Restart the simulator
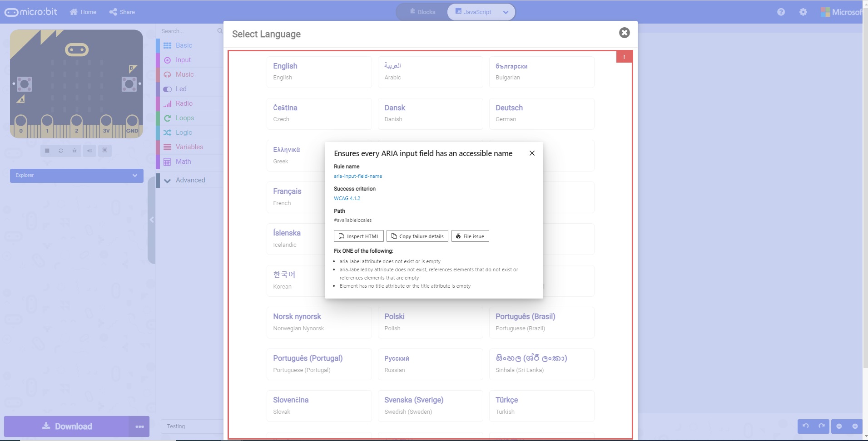Image resolution: width=868 pixels, height=441 pixels. 61,151
